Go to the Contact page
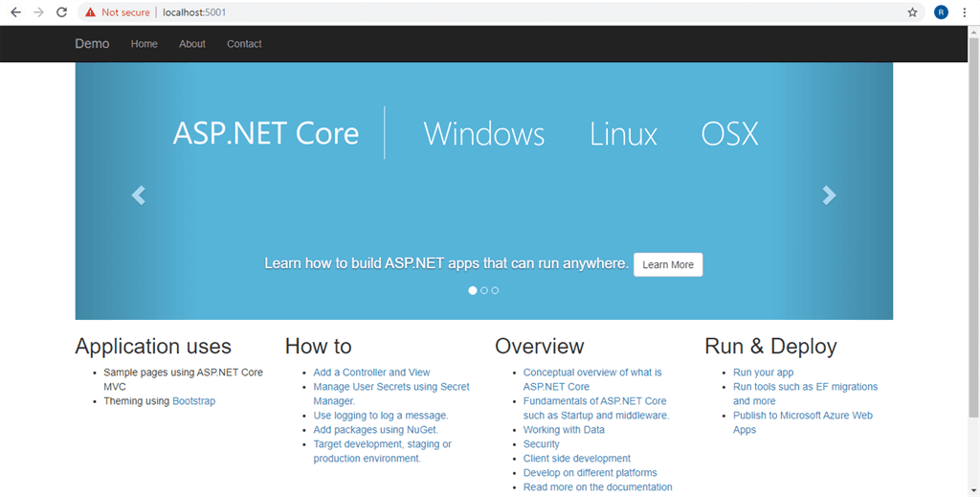 point(244,44)
